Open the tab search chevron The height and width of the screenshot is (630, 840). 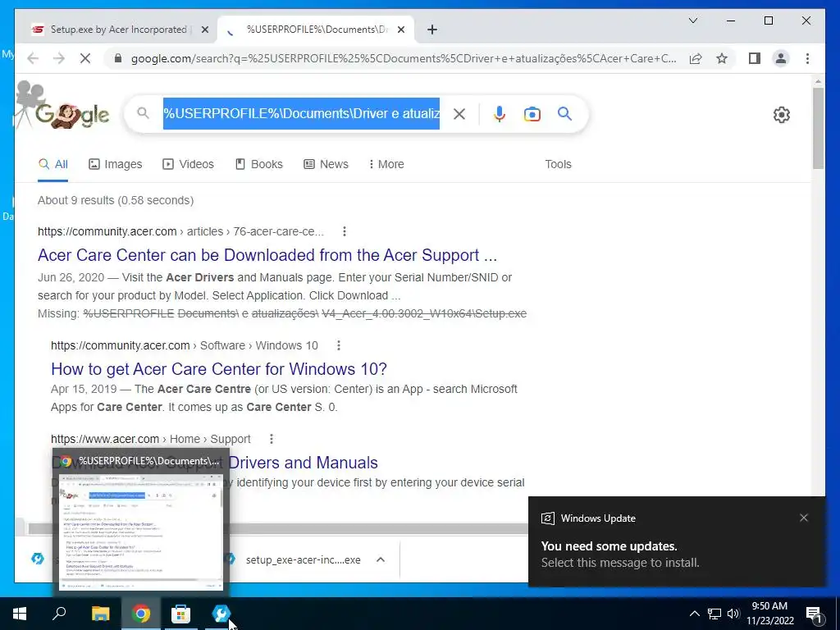[x=692, y=21]
